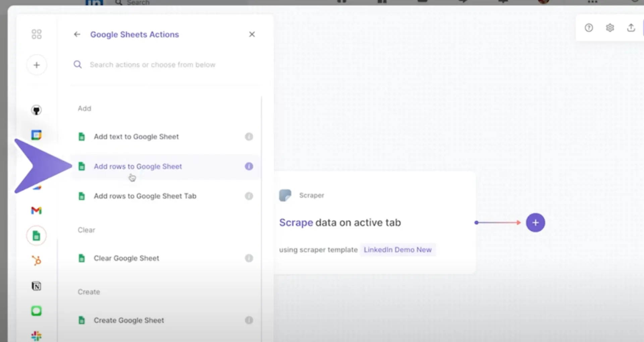Open the settings gear icon
The width and height of the screenshot is (644, 342).
coord(610,28)
